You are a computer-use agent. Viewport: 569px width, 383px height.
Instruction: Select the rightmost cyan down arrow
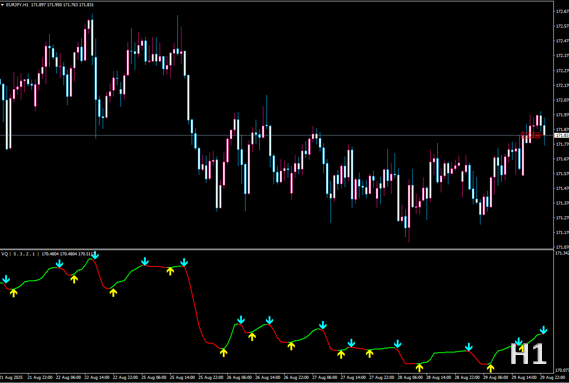(x=543, y=330)
